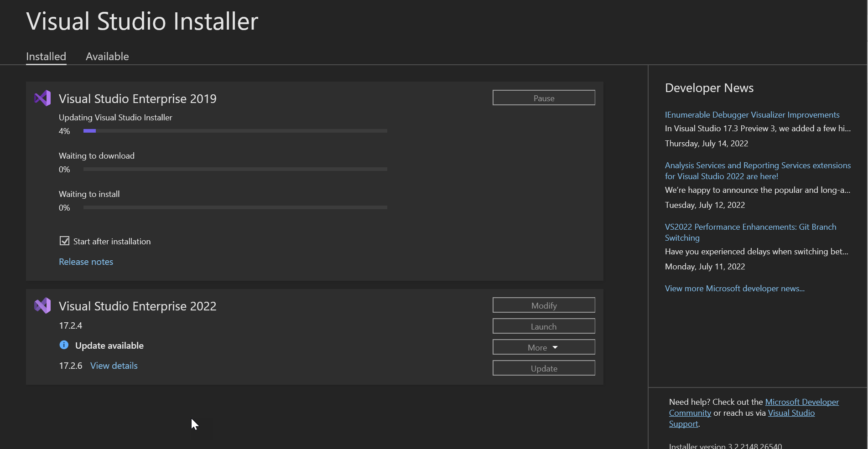Click the Visual Studio Enterprise 2019 product icon
868x449 pixels.
pyautogui.click(x=42, y=98)
